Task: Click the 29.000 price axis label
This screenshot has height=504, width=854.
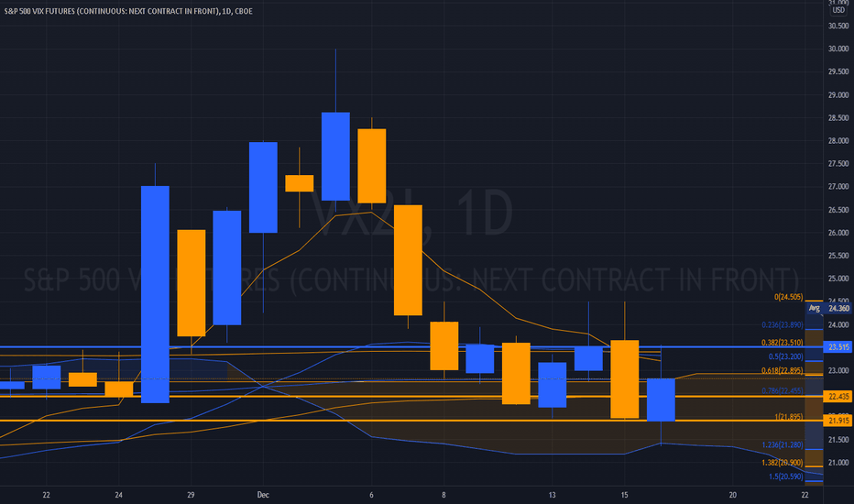Action: point(838,94)
